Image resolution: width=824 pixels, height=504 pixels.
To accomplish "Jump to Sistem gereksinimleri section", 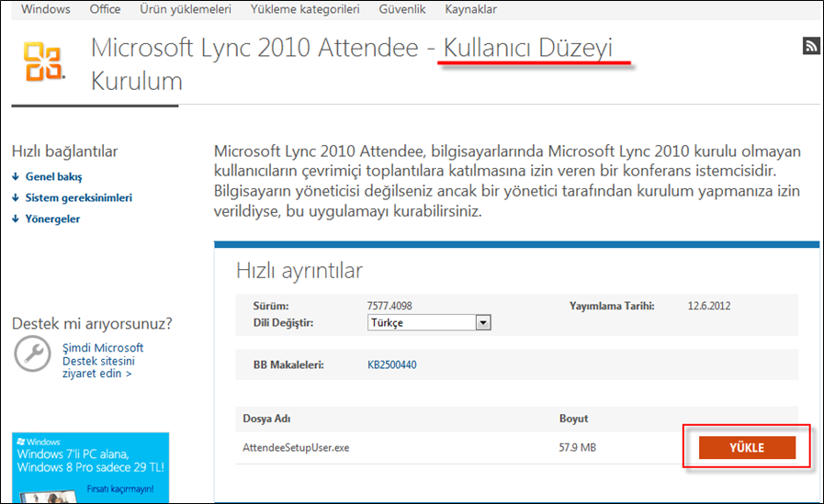I will [79, 198].
